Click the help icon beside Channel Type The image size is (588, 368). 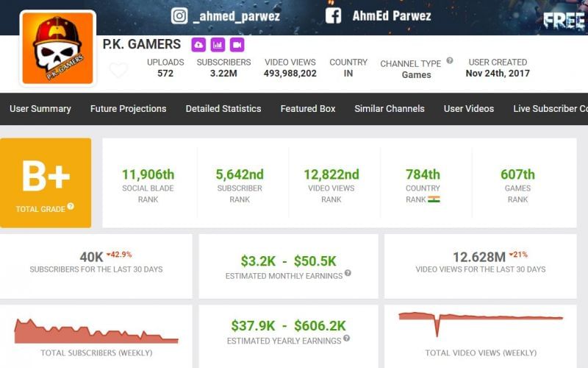[450, 61]
